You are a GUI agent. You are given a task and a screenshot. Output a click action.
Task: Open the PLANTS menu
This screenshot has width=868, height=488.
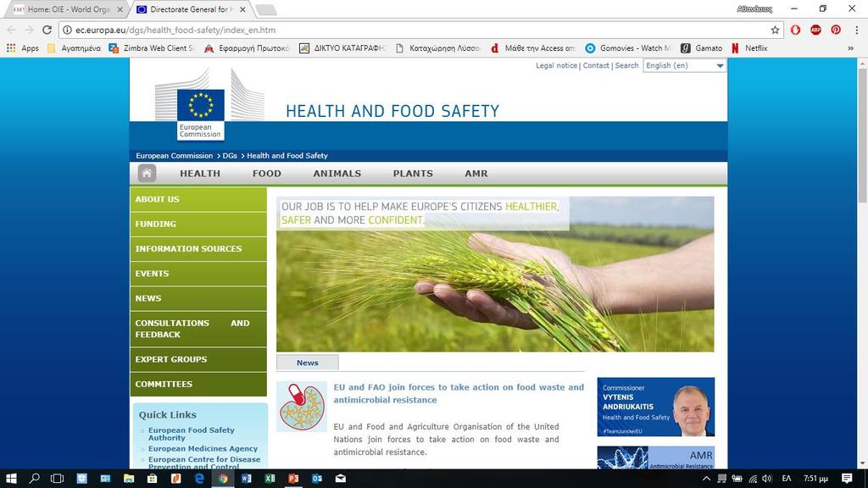[x=413, y=173]
